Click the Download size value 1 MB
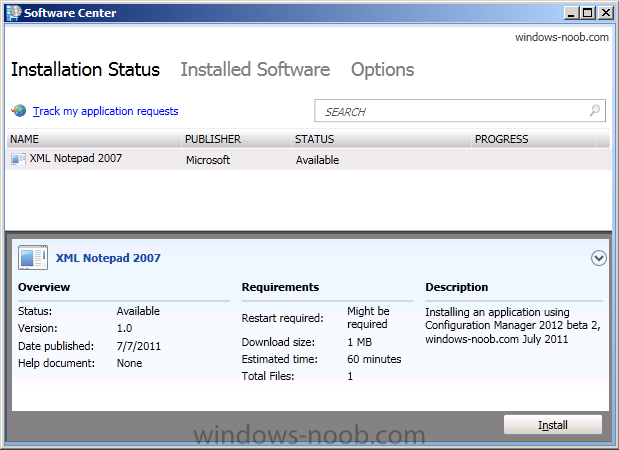 click(360, 342)
